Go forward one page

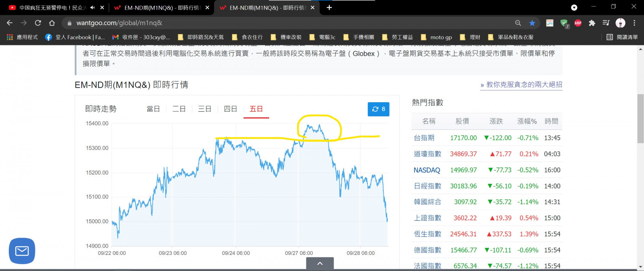24,23
